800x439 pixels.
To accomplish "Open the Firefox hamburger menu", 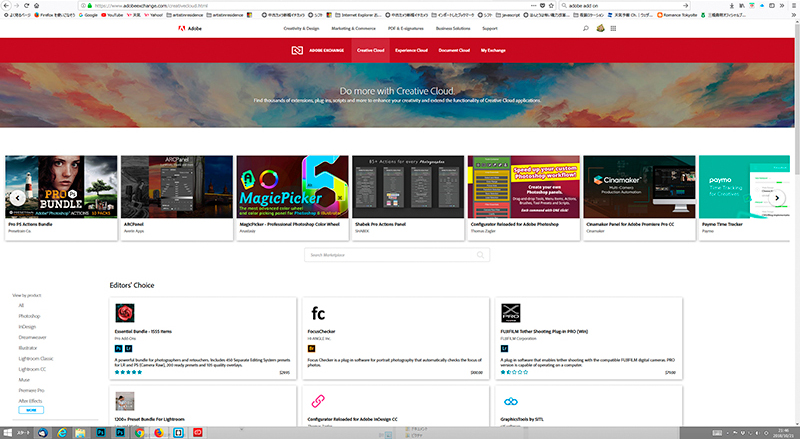I will (x=794, y=6).
